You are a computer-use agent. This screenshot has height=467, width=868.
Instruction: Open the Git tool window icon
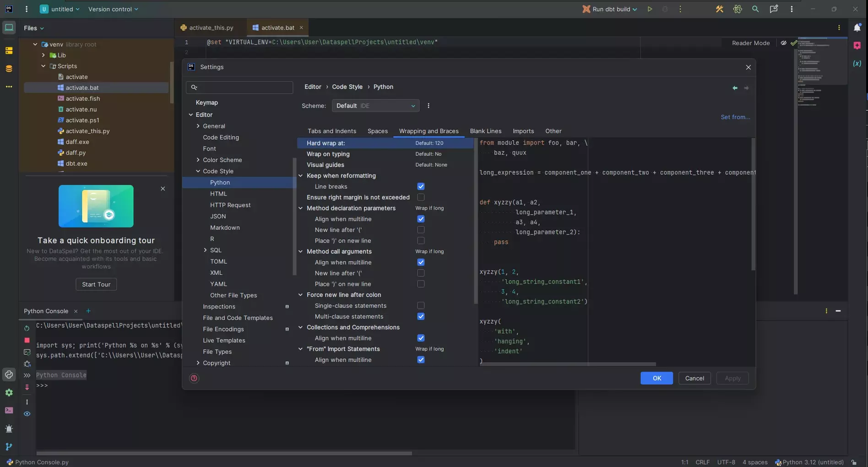pyautogui.click(x=9, y=446)
